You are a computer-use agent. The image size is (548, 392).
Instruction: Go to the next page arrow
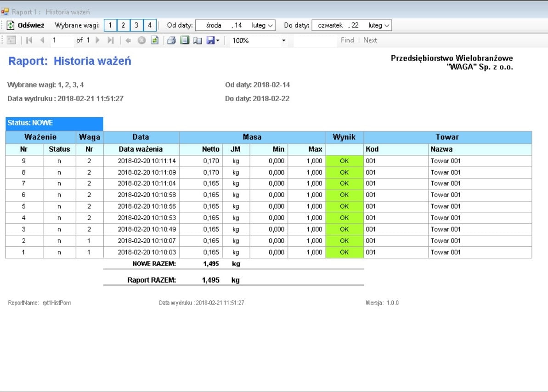point(97,40)
